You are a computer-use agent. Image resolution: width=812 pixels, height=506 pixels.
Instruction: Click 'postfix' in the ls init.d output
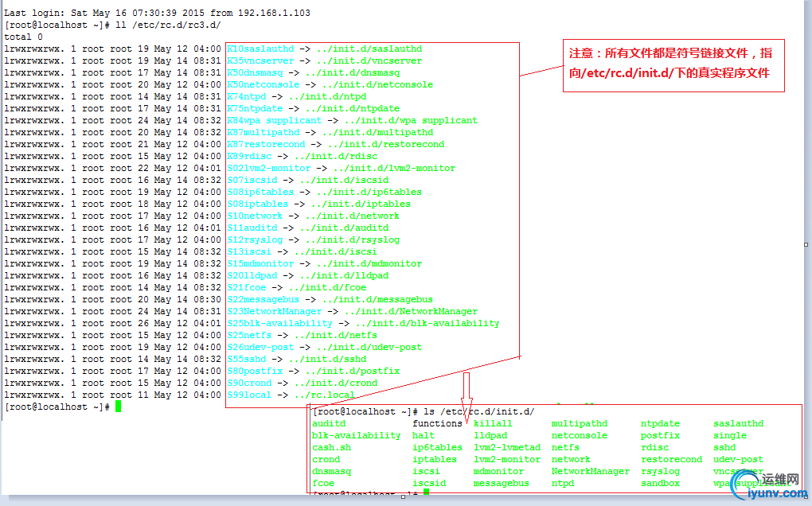[x=660, y=435]
